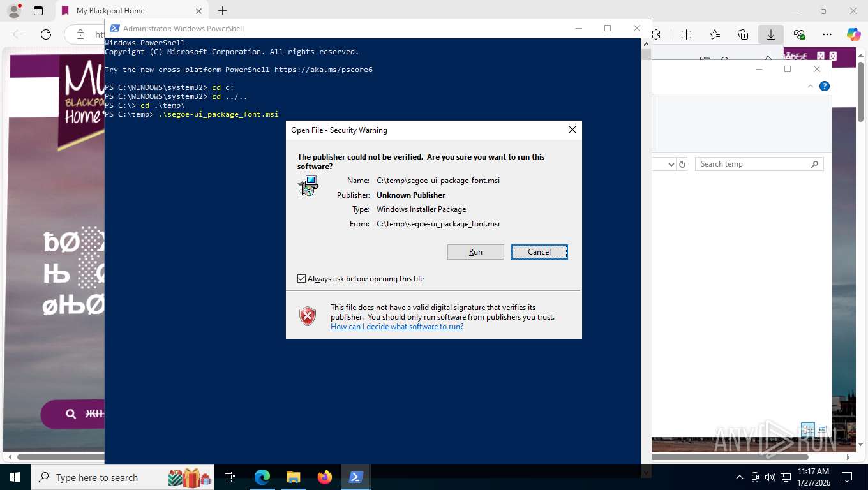Click PowerShell scrollbar up arrow
This screenshot has height=490, width=868.
pos(646,44)
